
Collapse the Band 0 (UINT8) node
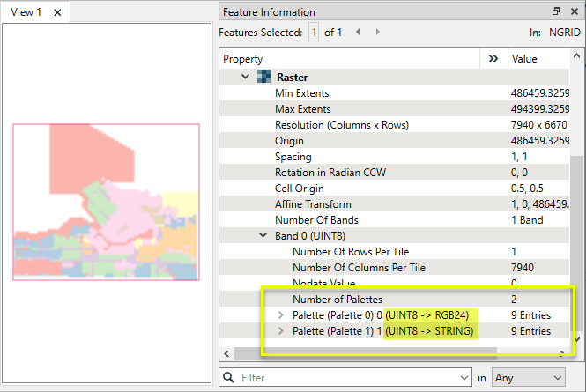click(263, 236)
